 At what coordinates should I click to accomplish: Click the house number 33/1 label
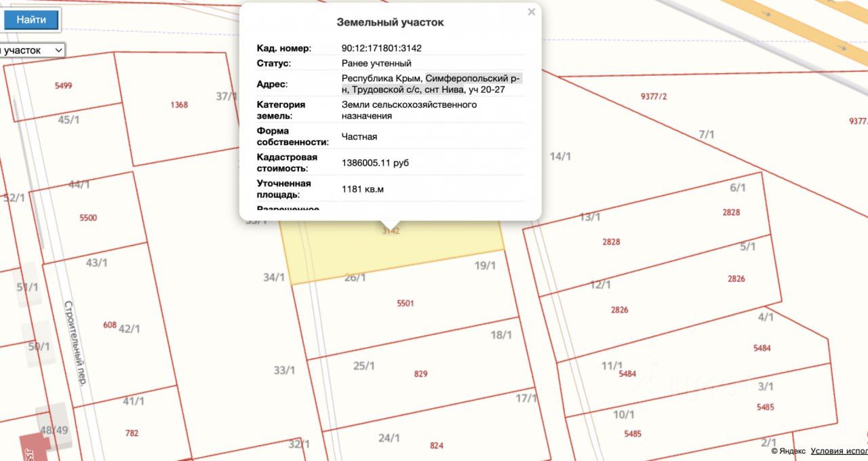pyautogui.click(x=284, y=370)
